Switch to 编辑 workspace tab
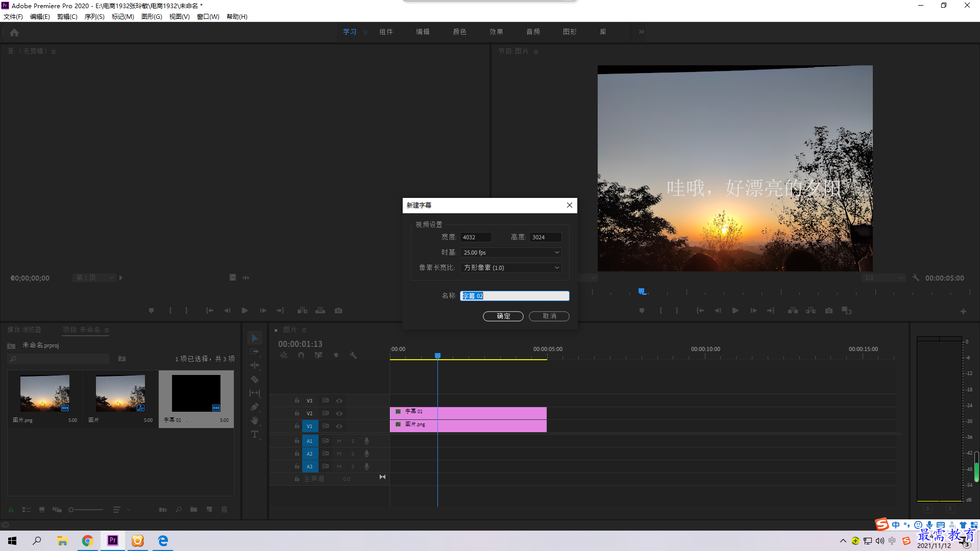Screen dimensions: 980x551 pos(423,32)
